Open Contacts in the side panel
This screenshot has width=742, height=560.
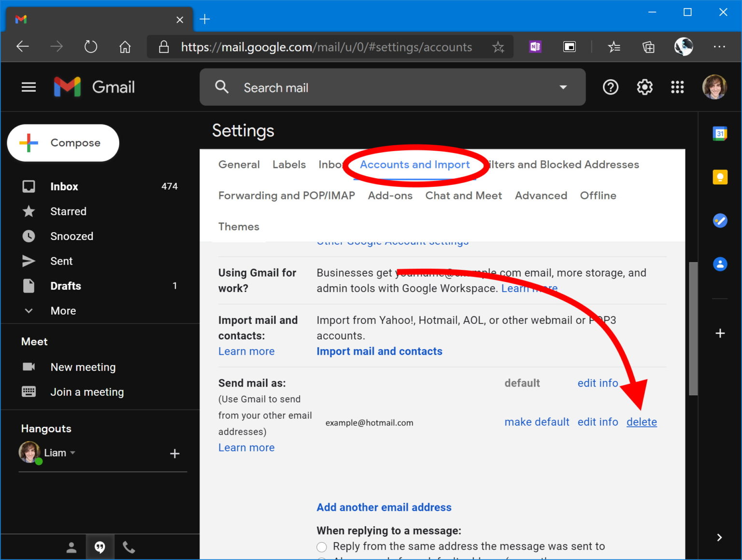point(720,264)
